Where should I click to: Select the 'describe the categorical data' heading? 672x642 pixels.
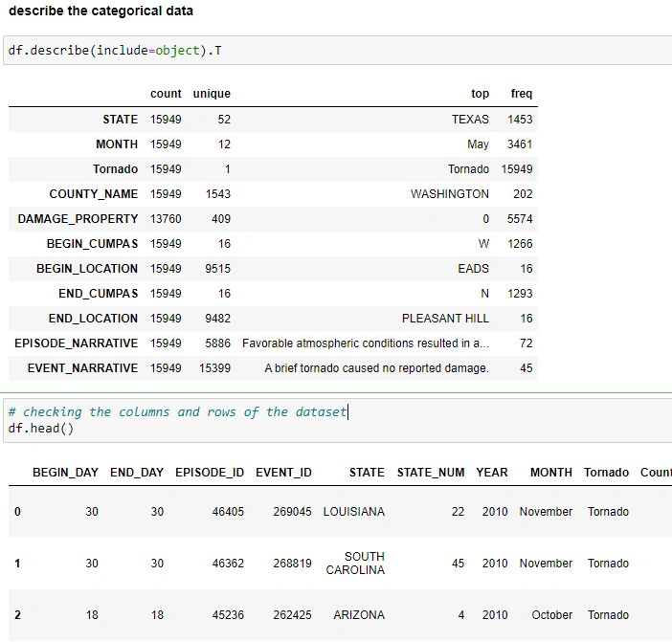point(101,11)
